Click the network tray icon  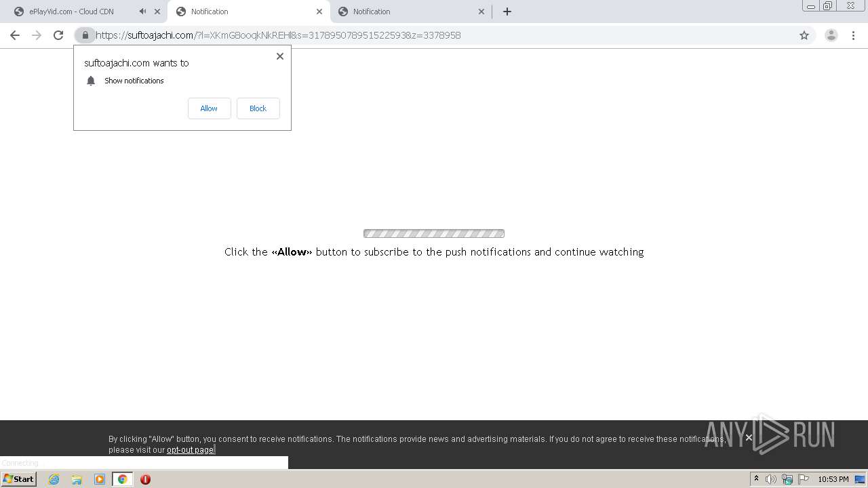[x=787, y=479]
